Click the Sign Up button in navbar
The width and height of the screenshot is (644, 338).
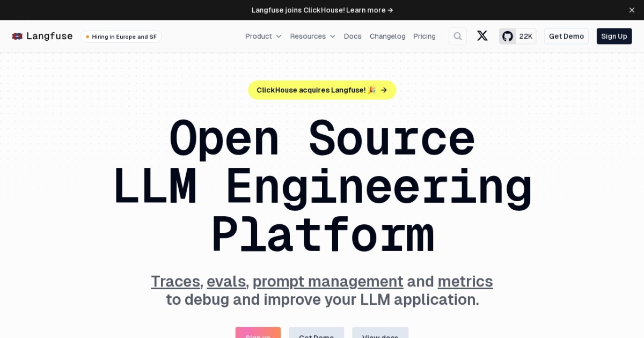614,36
